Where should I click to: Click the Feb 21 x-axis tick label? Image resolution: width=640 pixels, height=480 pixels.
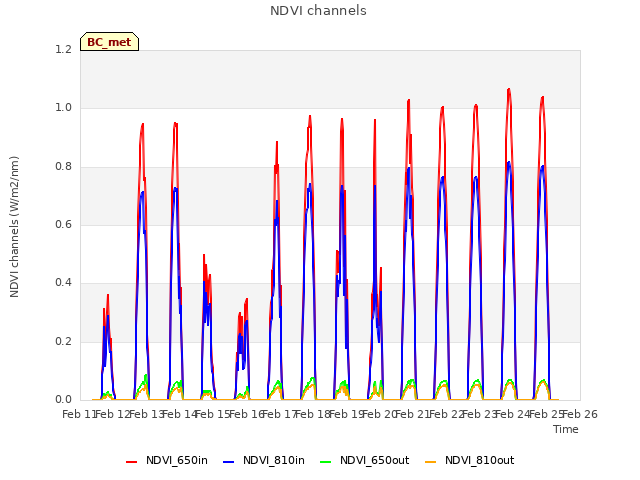click(x=413, y=415)
